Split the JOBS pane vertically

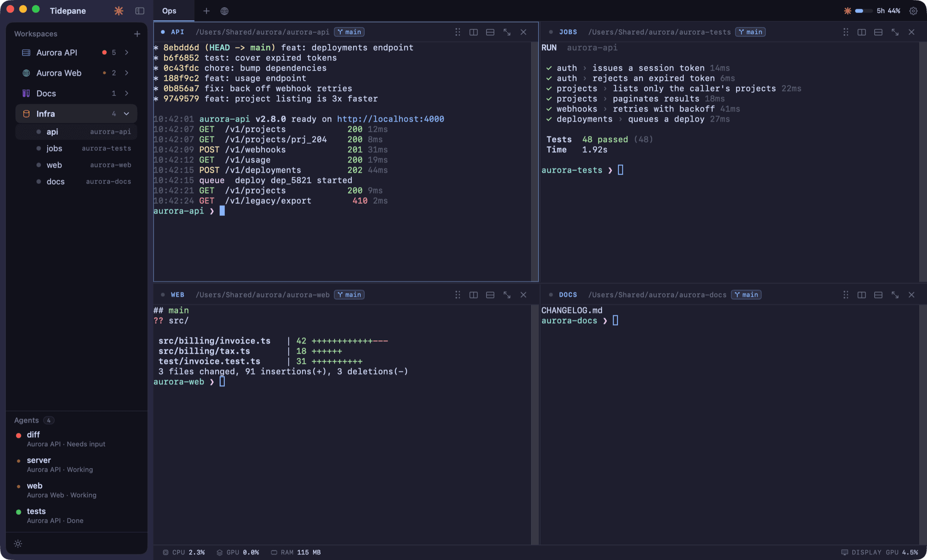coord(862,32)
